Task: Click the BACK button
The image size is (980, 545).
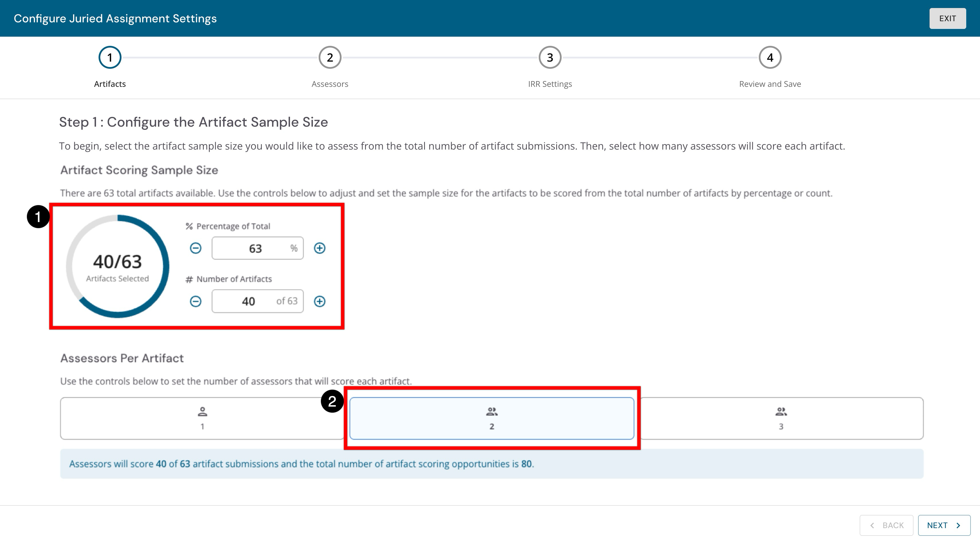Action: tap(886, 526)
